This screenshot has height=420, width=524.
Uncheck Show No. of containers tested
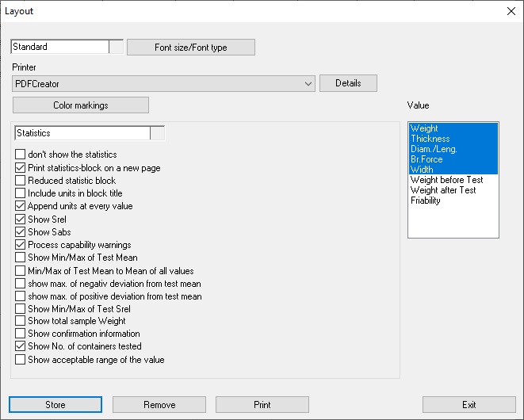pos(21,346)
